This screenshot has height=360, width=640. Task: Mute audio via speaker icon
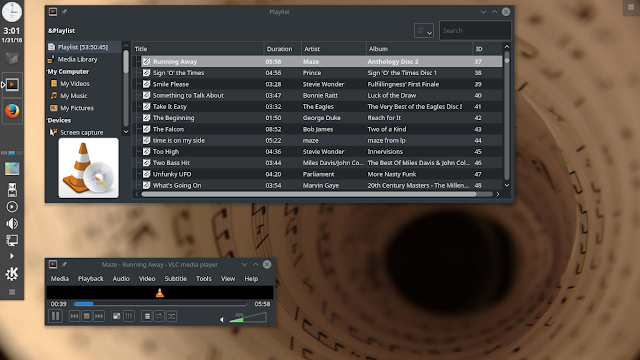[222, 319]
